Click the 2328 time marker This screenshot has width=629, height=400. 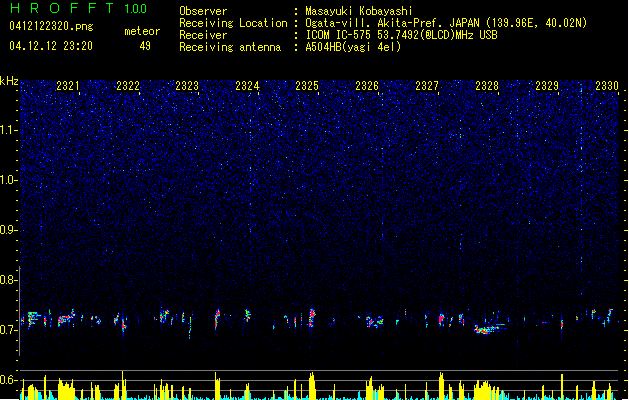pos(487,86)
